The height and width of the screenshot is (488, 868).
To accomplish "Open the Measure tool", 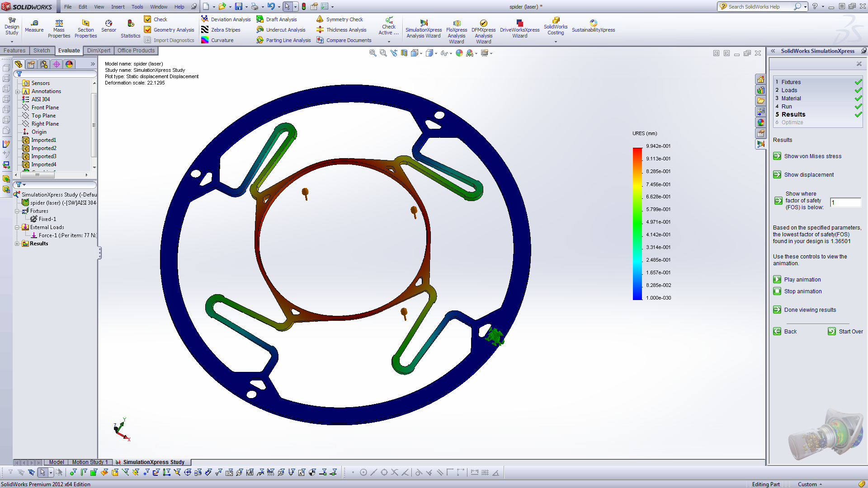I will (x=34, y=26).
